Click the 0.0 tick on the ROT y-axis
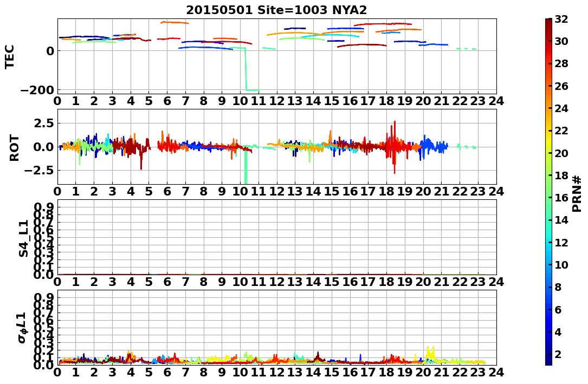 tap(44, 147)
